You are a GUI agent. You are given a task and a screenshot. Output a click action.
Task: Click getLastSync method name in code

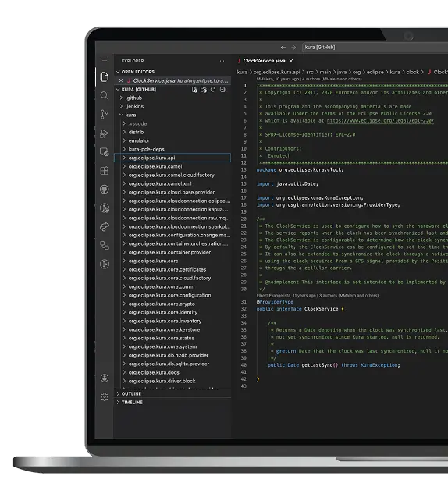click(317, 365)
